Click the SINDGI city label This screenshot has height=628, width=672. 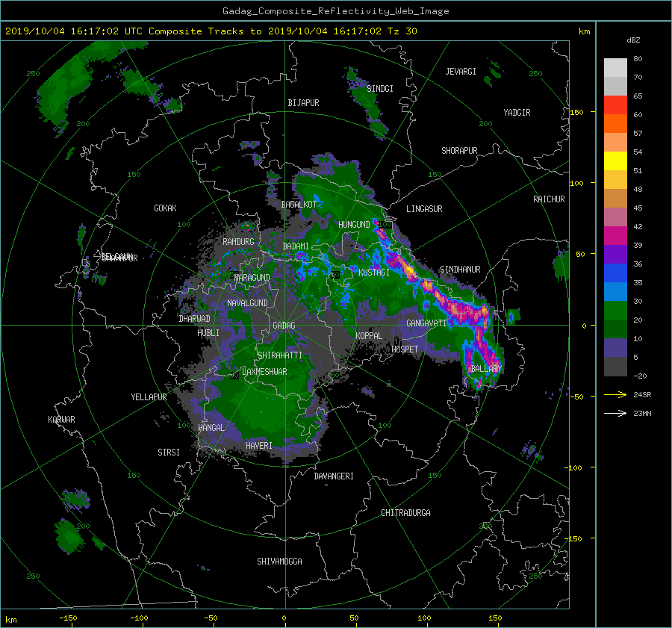pyautogui.click(x=380, y=89)
